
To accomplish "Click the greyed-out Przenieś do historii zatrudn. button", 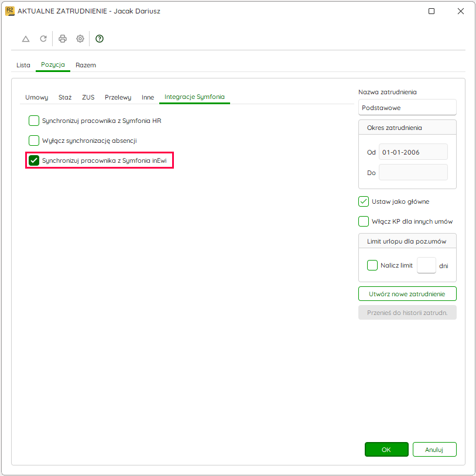I will (407, 313).
